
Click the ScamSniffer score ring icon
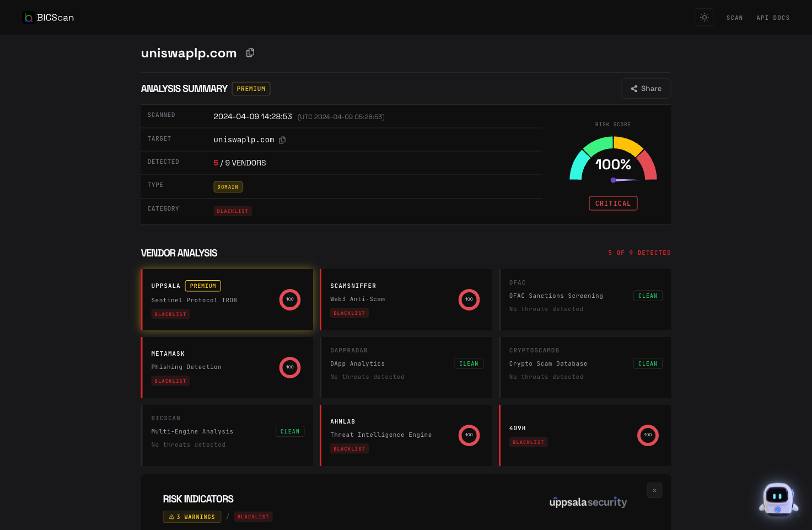[x=469, y=299]
